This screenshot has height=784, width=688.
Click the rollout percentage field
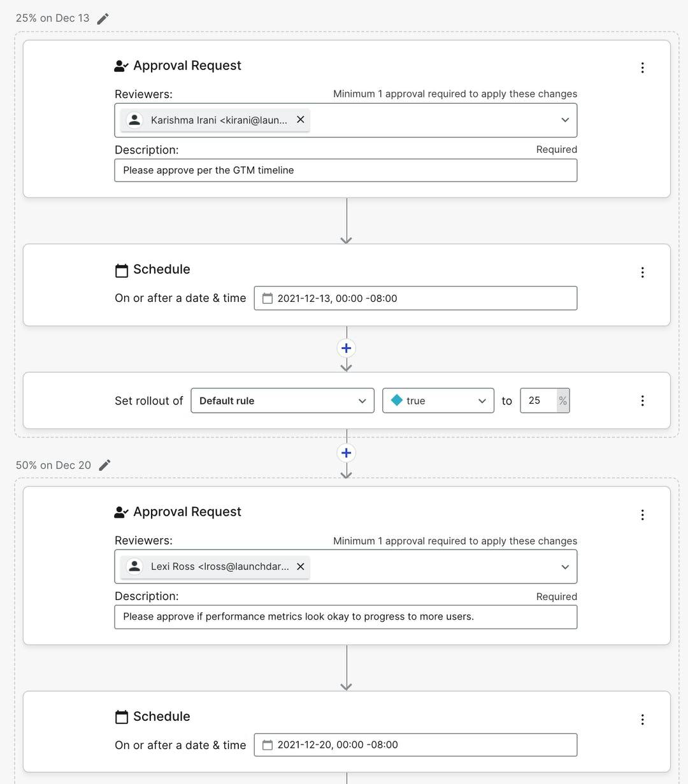click(539, 401)
